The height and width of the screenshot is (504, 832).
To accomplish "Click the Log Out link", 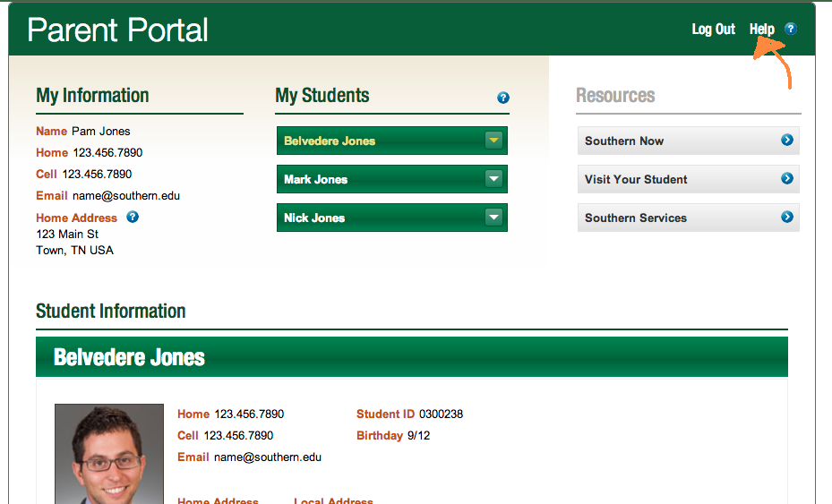I will pyautogui.click(x=713, y=30).
